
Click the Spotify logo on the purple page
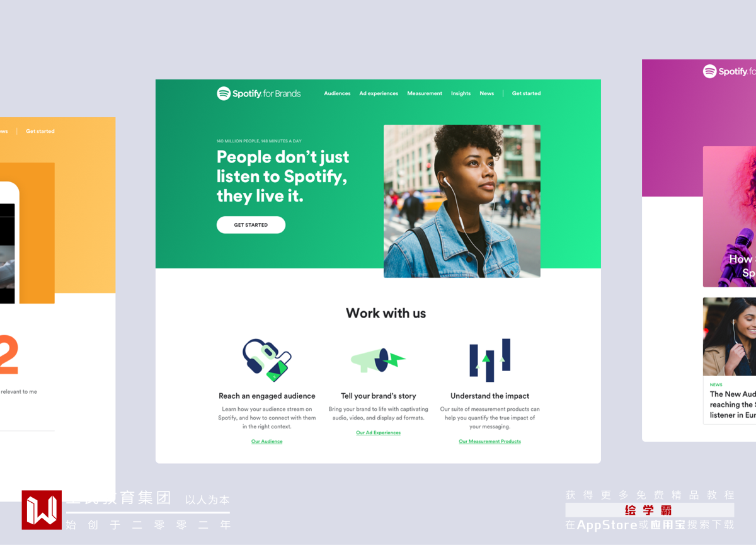730,71
